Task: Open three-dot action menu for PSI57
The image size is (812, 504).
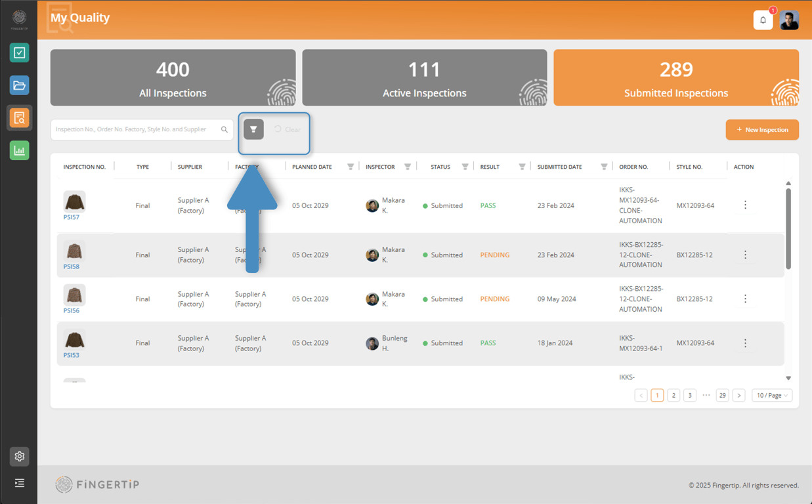Action: click(745, 205)
